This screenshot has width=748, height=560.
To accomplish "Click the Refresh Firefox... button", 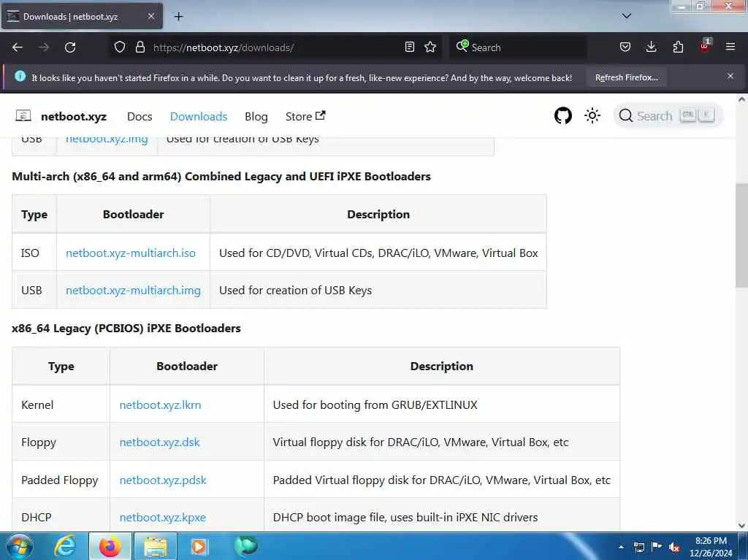I will click(x=626, y=77).
